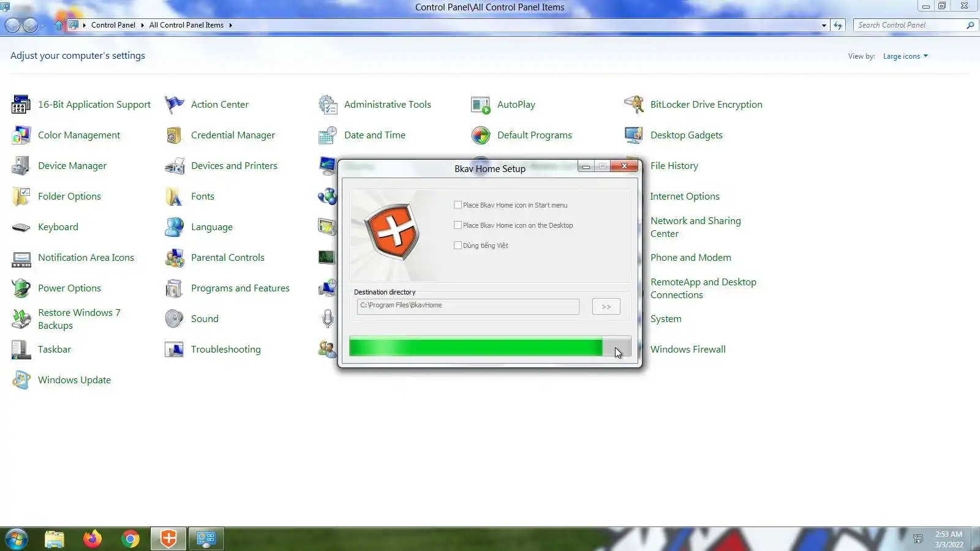This screenshot has width=980, height=551.
Task: Open the BitLocker Drive Encryption icon
Action: (633, 105)
